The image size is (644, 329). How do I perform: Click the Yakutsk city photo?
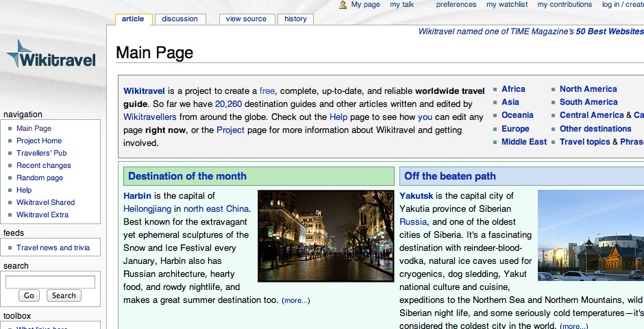591,235
